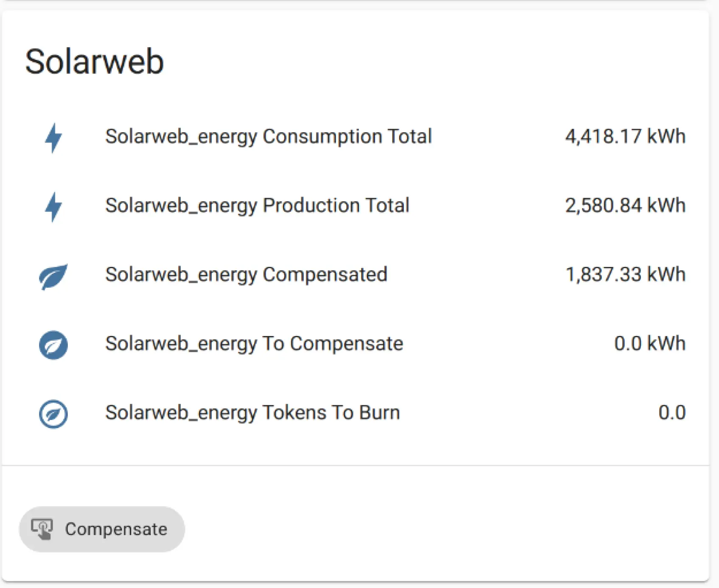Click the lightning bolt icon for Production Total
The width and height of the screenshot is (719, 588).
pyautogui.click(x=53, y=207)
